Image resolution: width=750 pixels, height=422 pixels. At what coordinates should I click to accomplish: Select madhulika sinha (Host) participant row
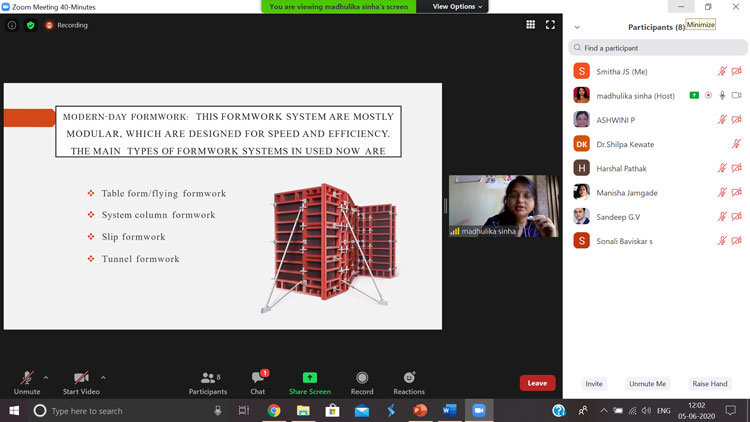click(657, 96)
